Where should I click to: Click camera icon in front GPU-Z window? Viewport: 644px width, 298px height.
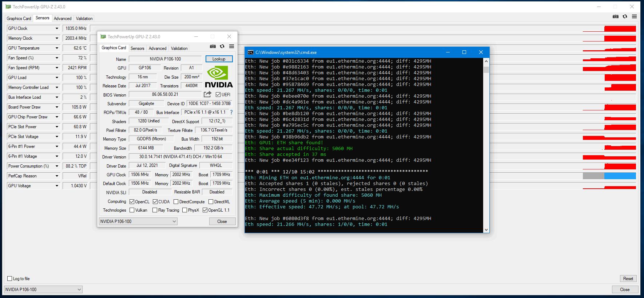213,46
